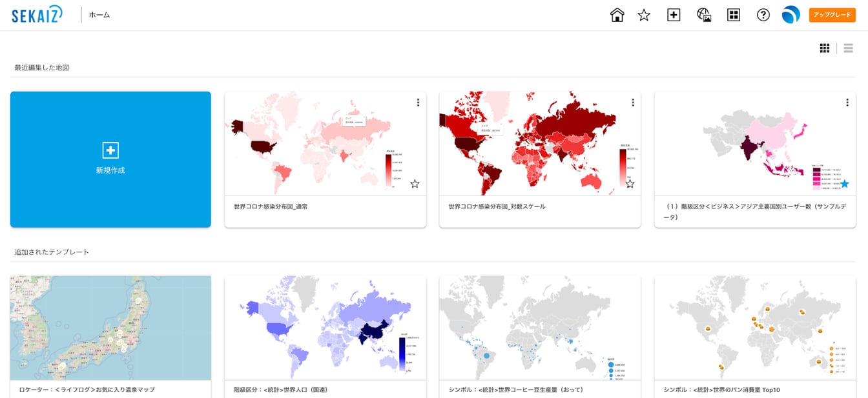Click the SEKAIZ logo
868x398 pixels.
click(x=37, y=14)
